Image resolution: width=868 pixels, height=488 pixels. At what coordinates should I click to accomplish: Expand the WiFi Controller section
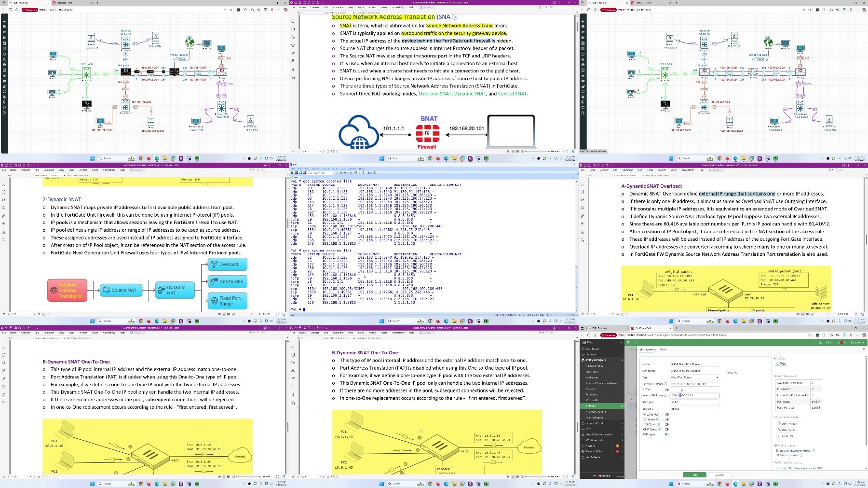pos(601,440)
